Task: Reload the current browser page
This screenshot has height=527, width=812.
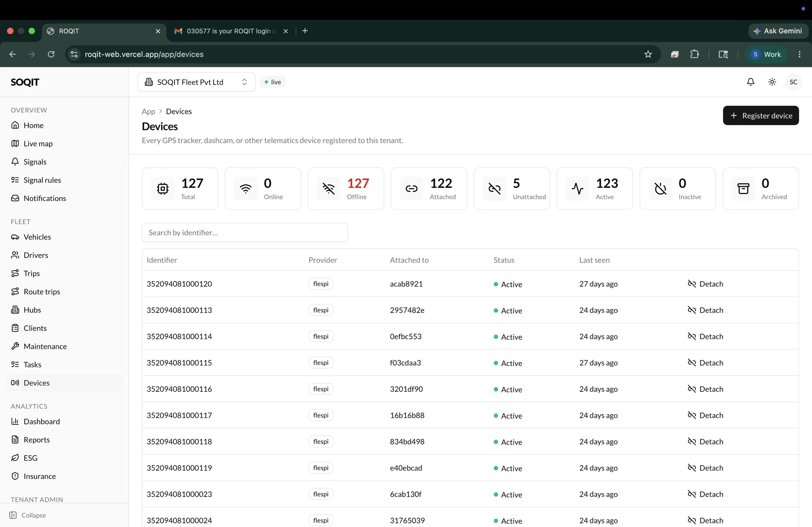Action: click(x=51, y=54)
